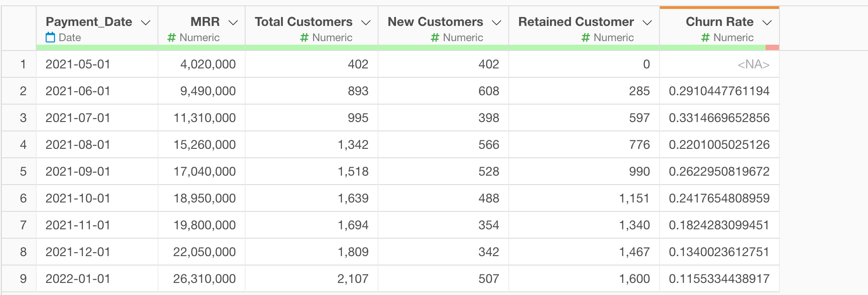Select the NA cell in Churn Rate
This screenshot has width=868, height=295.
point(719,64)
